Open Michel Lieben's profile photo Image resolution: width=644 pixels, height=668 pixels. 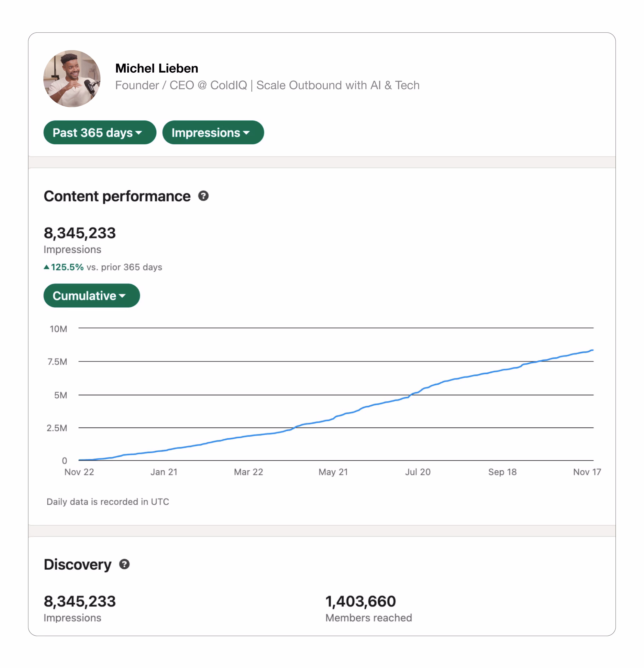pyautogui.click(x=72, y=79)
